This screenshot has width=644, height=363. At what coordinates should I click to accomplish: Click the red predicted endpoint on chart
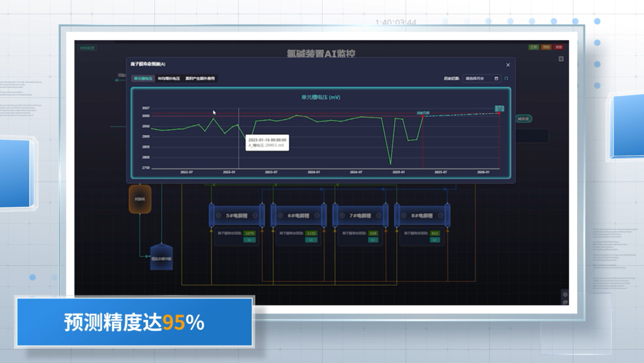pos(499,113)
